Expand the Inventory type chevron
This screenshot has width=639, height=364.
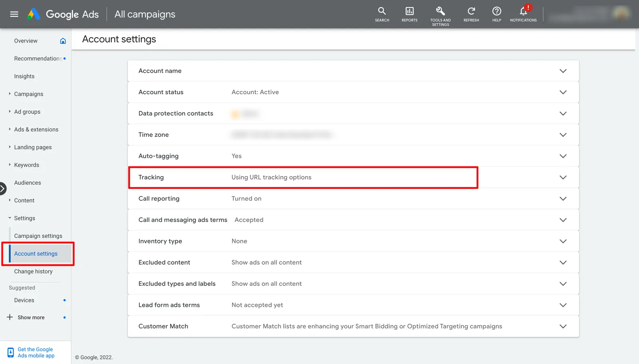click(x=563, y=241)
